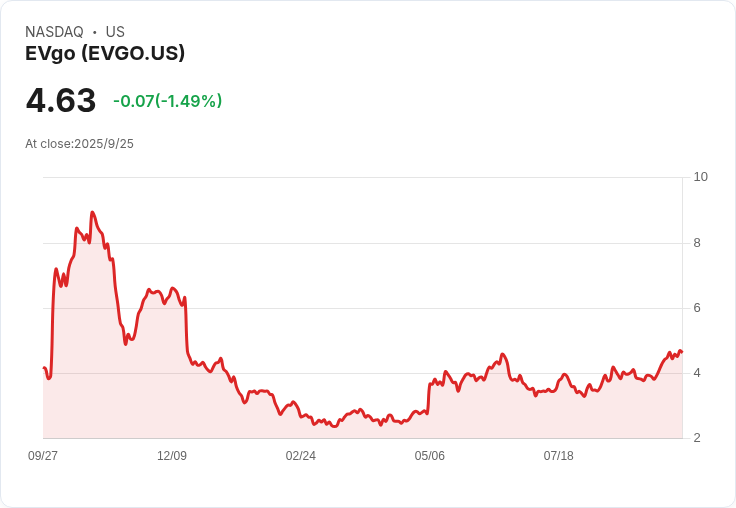This screenshot has width=736, height=508.
Task: Click the -0.07(-1.49%) price change
Action: (x=168, y=101)
